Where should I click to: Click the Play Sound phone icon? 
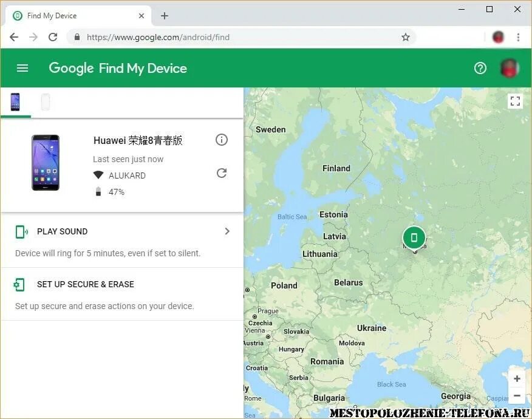[22, 232]
